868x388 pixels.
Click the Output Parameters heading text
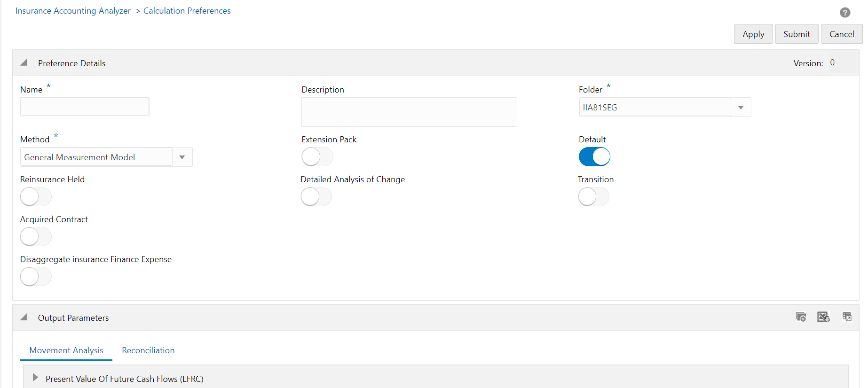73,318
